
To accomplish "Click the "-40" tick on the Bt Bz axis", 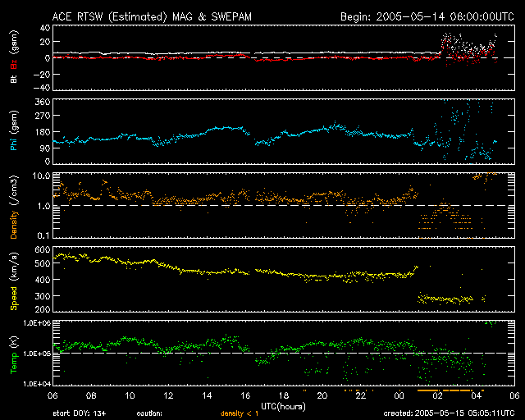I will tap(42, 88).
